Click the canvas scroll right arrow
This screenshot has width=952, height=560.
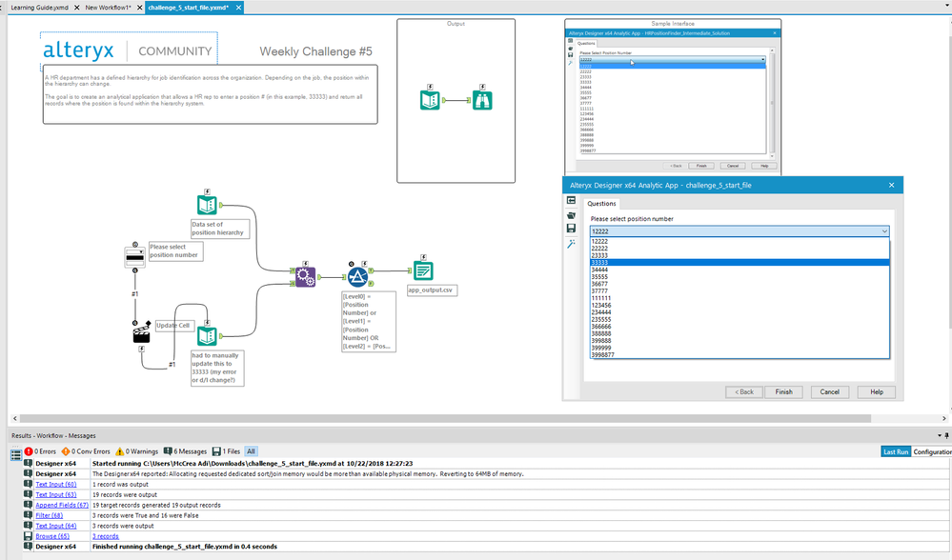(944, 418)
